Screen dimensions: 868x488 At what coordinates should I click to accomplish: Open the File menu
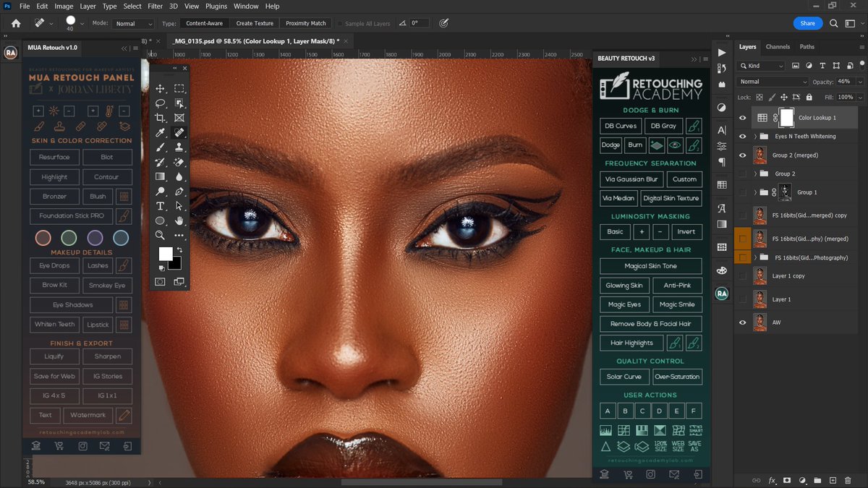point(25,6)
